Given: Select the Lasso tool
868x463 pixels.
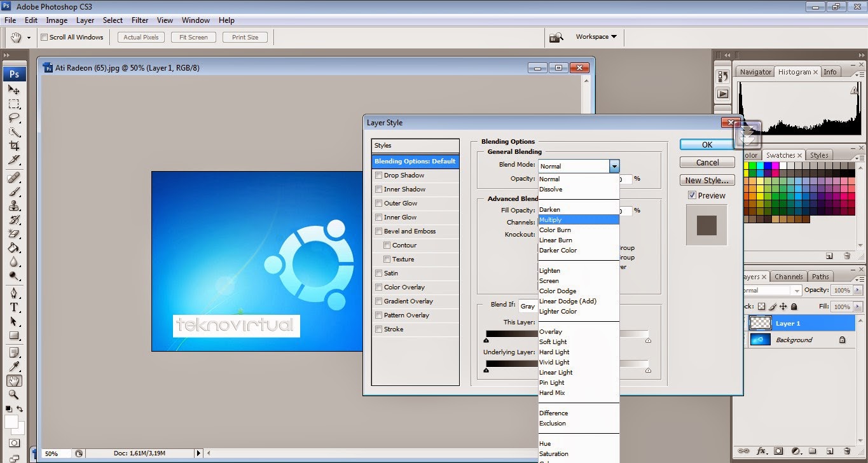Looking at the screenshot, I should click(x=14, y=118).
